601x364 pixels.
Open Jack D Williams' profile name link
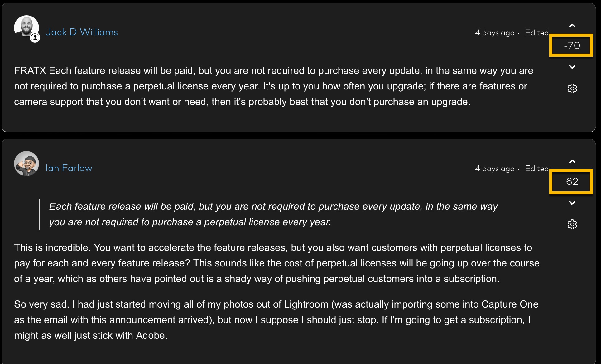82,32
